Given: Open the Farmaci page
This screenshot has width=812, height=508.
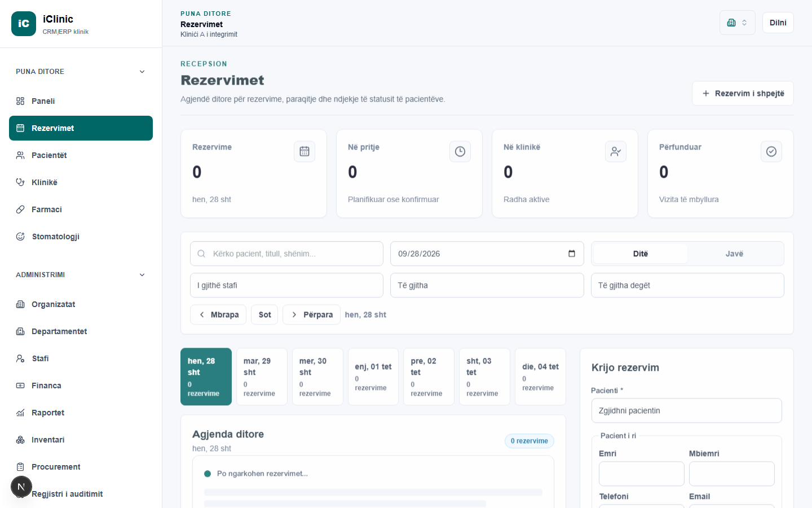Looking at the screenshot, I should click(x=81, y=209).
